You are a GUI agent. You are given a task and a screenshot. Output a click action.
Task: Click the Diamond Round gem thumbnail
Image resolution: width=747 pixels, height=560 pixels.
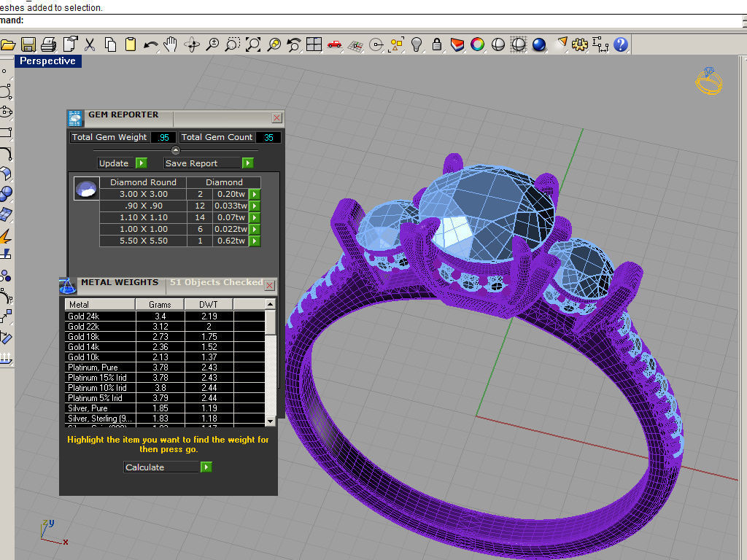(86, 188)
